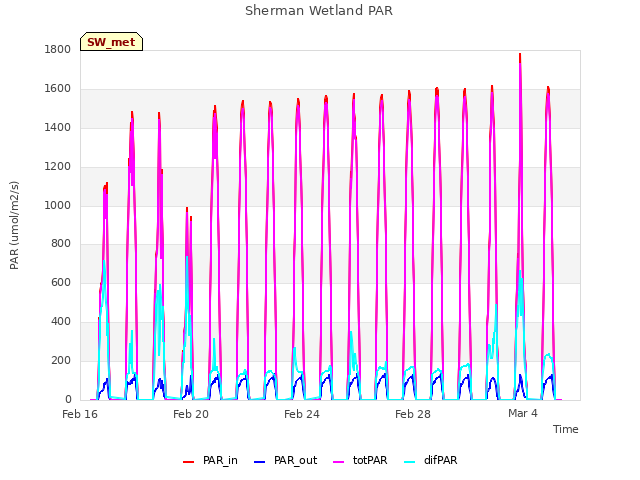Image resolution: width=640 pixels, height=480 pixels.
Task: Click the cyan difPAR legend color marker
Action: click(409, 462)
